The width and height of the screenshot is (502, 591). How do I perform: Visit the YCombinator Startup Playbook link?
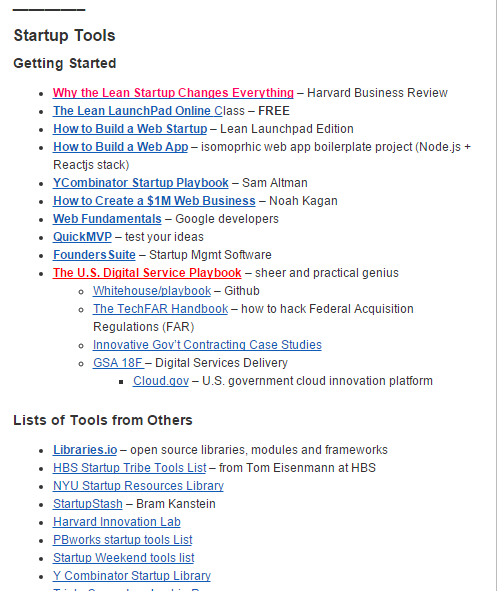click(x=141, y=183)
